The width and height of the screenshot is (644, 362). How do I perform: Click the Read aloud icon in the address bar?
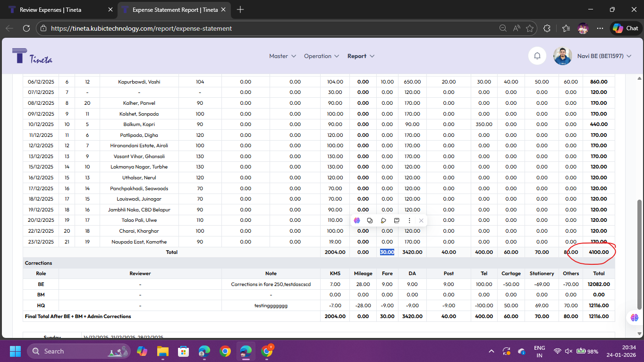coord(517,28)
